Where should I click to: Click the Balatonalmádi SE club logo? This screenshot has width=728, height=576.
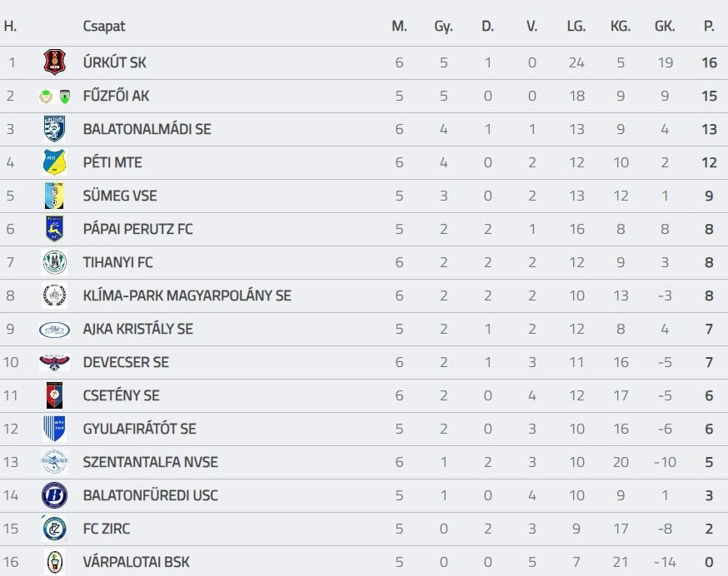[x=54, y=129]
